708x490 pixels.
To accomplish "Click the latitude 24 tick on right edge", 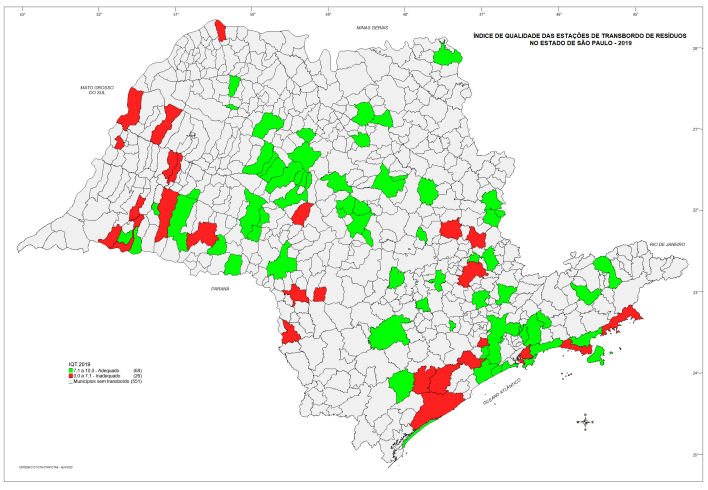I will click(695, 373).
